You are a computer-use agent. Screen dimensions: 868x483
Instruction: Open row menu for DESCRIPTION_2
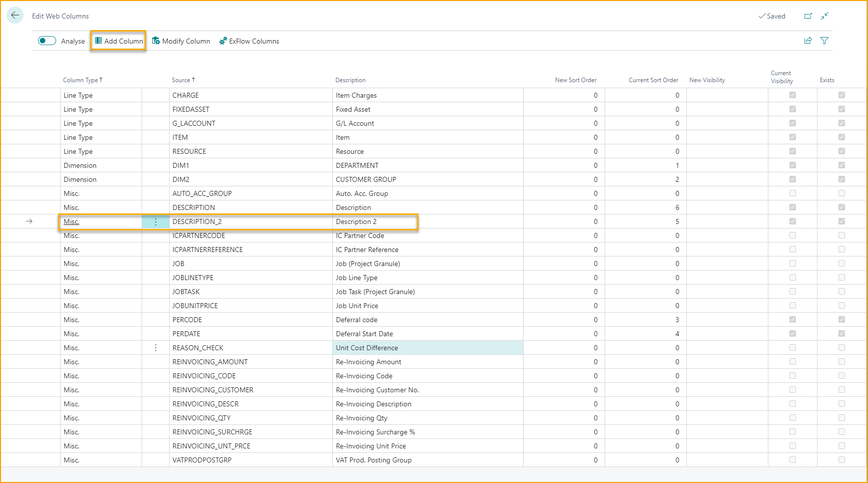156,221
